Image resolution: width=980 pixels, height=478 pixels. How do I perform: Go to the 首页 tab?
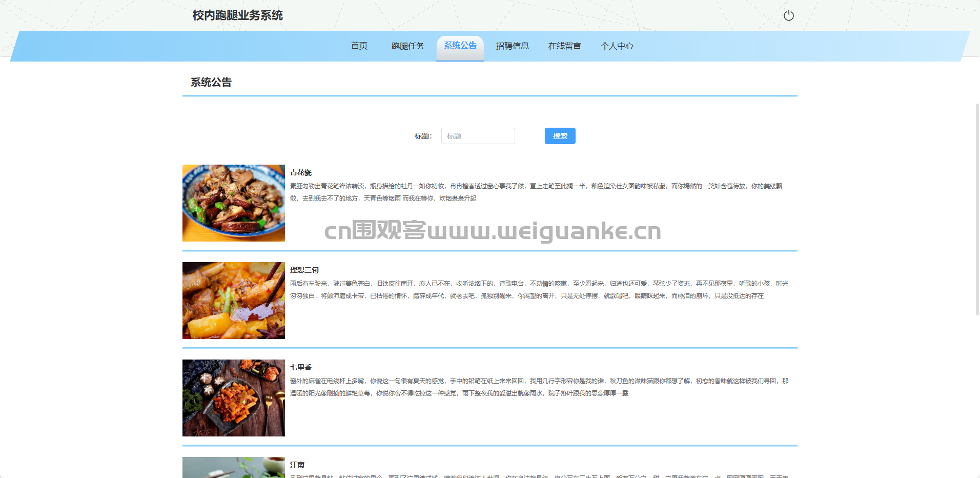(x=359, y=46)
